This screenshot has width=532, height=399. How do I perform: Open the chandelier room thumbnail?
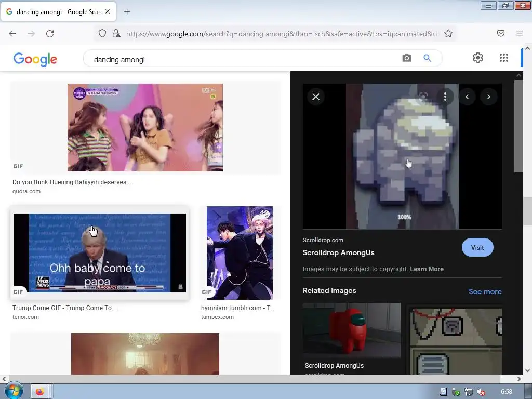click(x=145, y=354)
